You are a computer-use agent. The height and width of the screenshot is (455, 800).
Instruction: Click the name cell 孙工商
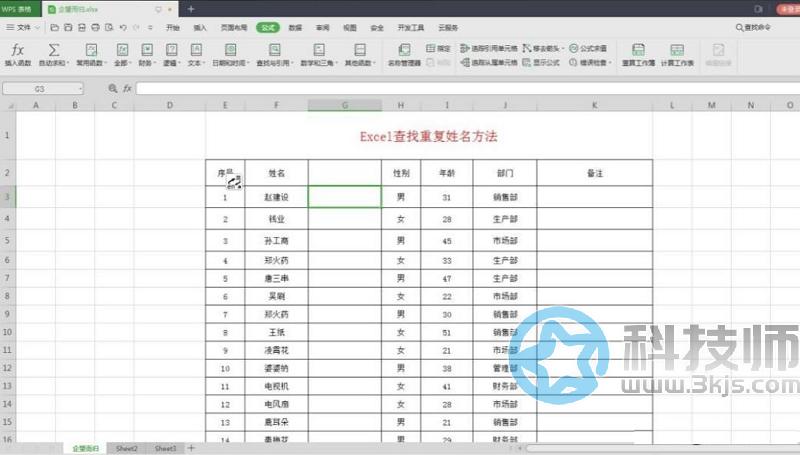pyautogui.click(x=277, y=240)
